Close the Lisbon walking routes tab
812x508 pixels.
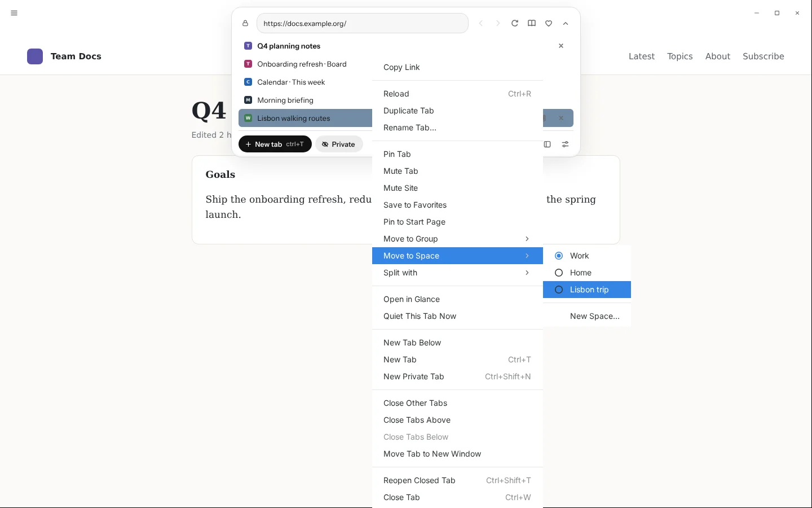pyautogui.click(x=561, y=118)
